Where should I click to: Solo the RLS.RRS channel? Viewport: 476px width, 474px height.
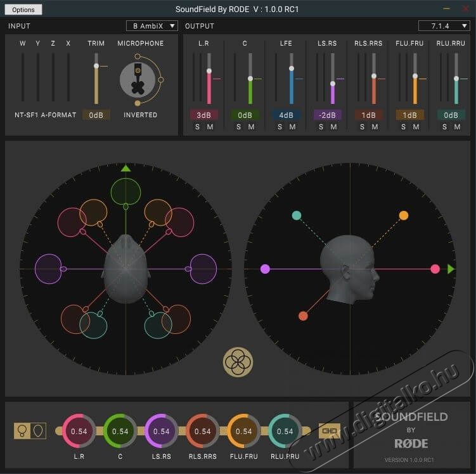(x=362, y=127)
